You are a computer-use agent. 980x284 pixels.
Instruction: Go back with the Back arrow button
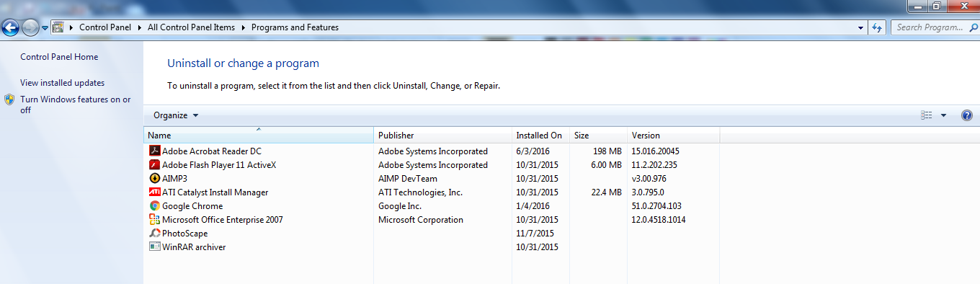pyautogui.click(x=10, y=28)
